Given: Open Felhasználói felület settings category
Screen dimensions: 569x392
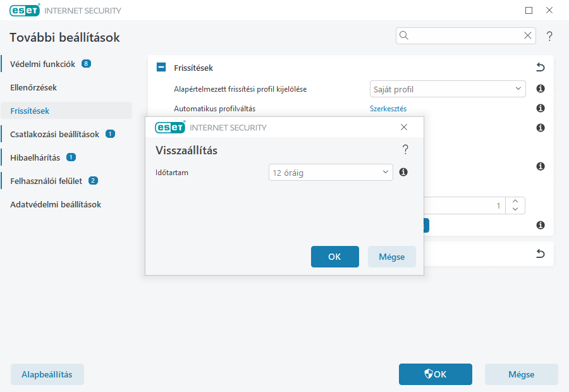Looking at the screenshot, I should pyautogui.click(x=46, y=181).
